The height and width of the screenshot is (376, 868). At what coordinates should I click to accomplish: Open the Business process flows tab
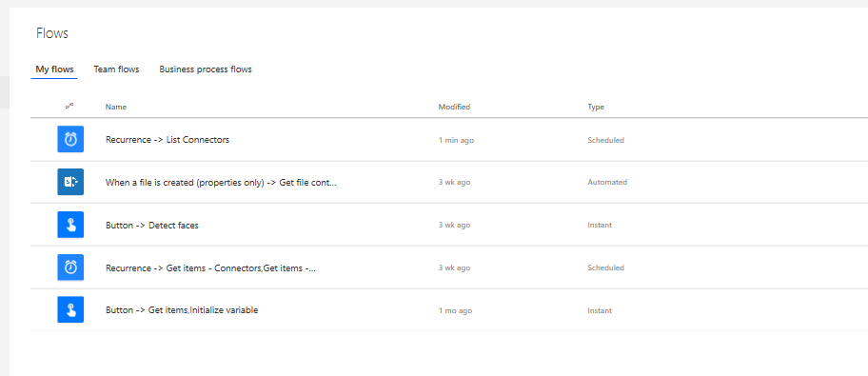[206, 69]
